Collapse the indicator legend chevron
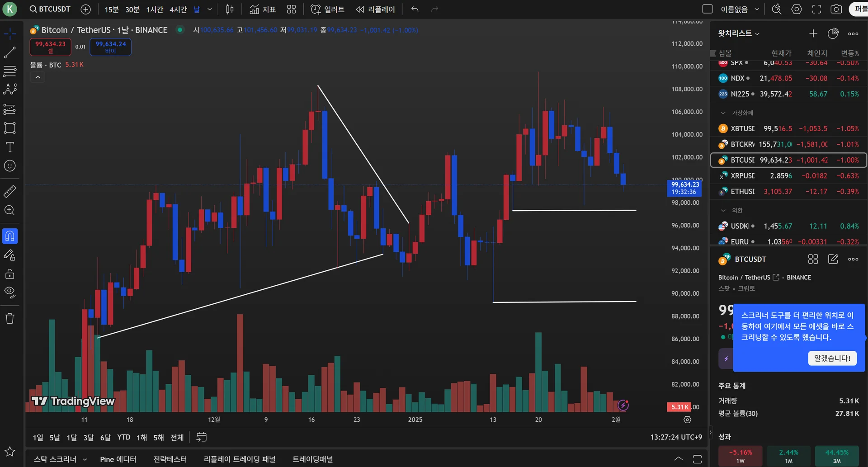Image resolution: width=868 pixels, height=467 pixels. coord(38,77)
